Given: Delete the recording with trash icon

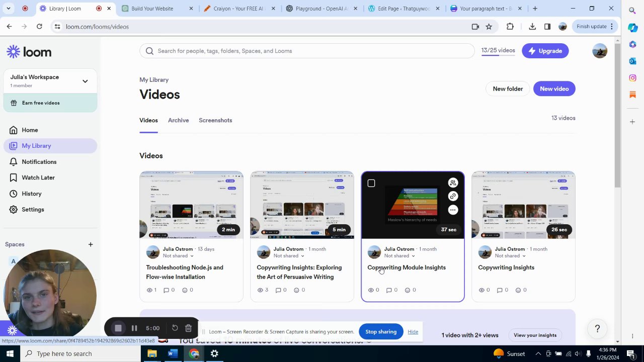Looking at the screenshot, I should click(188, 328).
